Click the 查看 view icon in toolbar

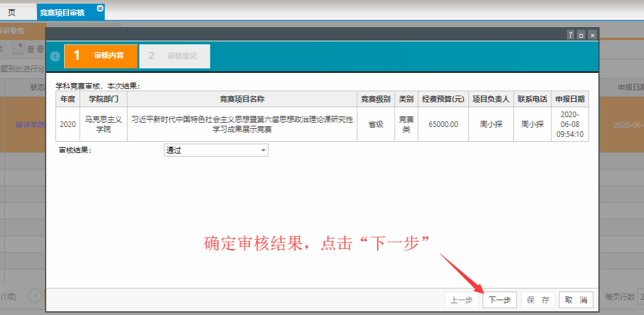click(x=19, y=49)
